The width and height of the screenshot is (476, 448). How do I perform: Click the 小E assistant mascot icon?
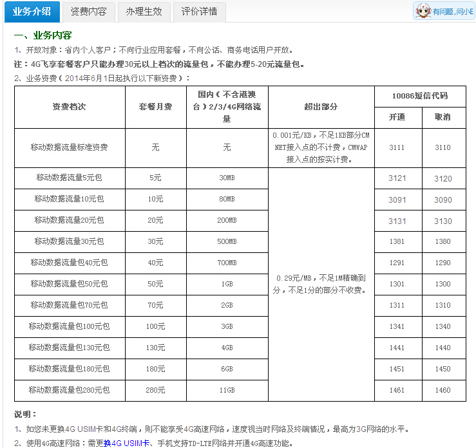[x=423, y=11]
